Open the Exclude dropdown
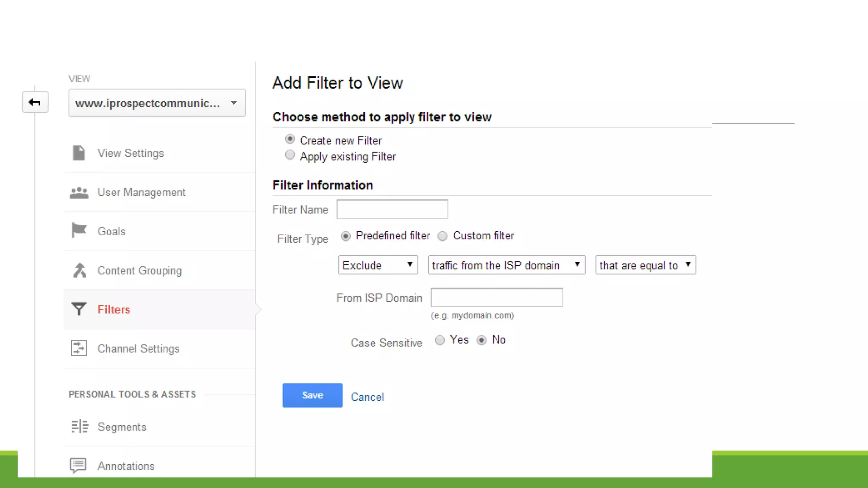868x488 pixels. click(378, 265)
